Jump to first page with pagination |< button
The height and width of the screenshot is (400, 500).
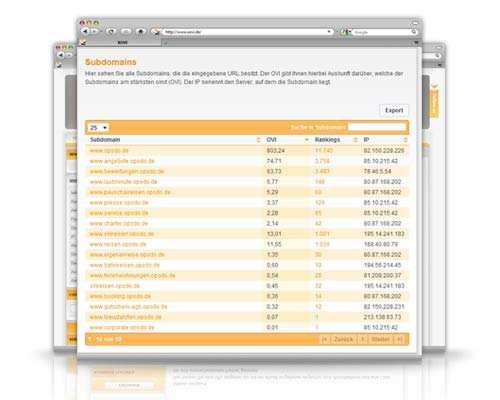[324, 339]
